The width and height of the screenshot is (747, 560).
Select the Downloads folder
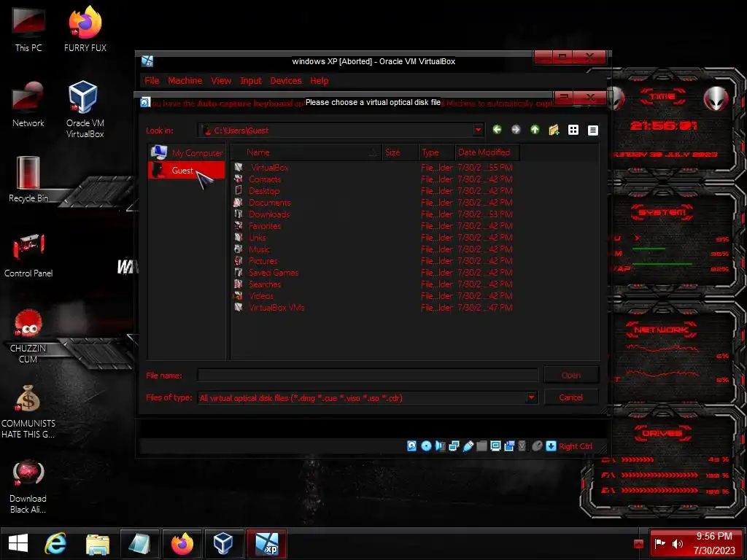pos(268,214)
